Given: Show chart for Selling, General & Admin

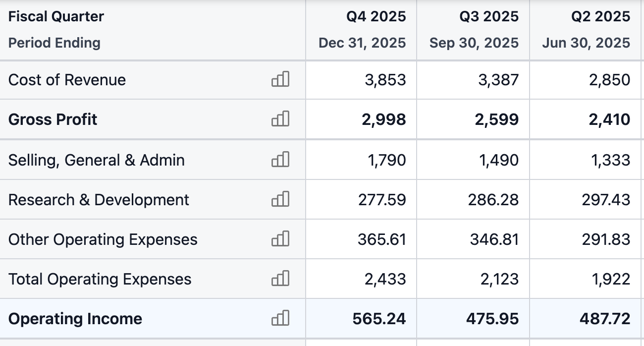Looking at the screenshot, I should coord(280,160).
